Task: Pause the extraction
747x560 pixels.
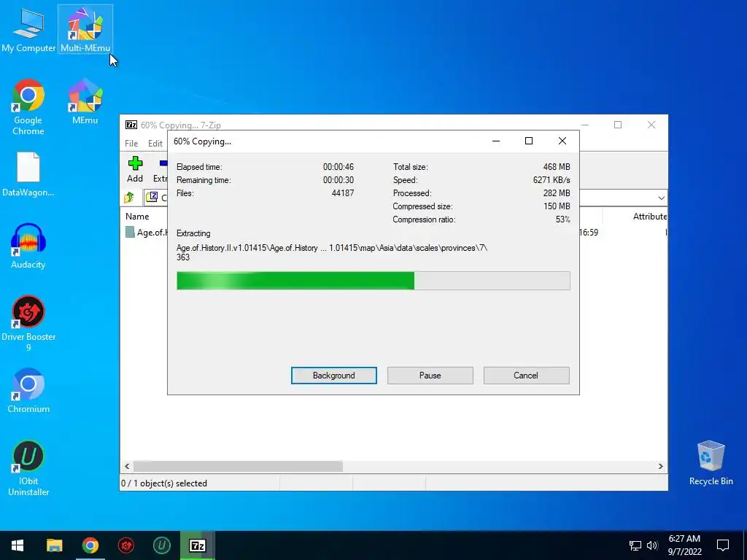Action: pyautogui.click(x=430, y=376)
